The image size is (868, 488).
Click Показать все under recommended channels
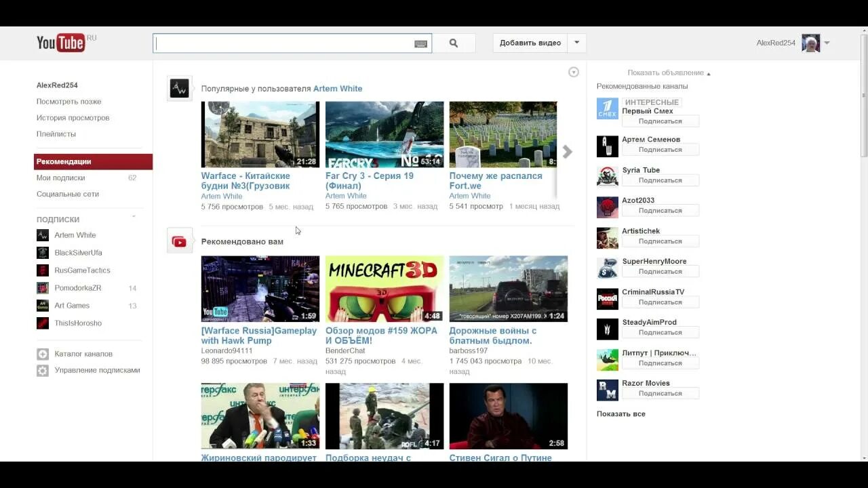click(621, 413)
